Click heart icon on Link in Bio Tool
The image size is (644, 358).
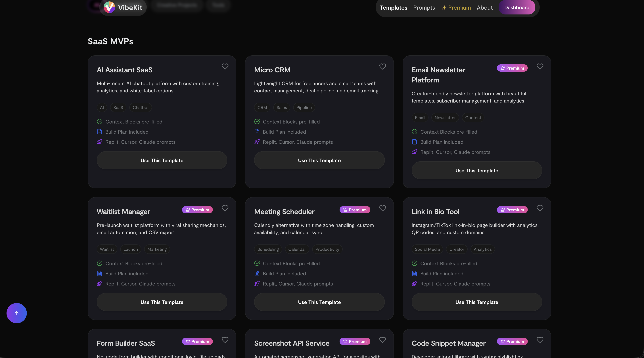tap(540, 208)
